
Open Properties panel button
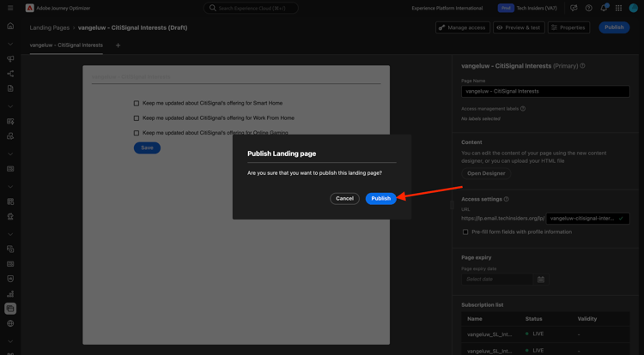click(568, 27)
